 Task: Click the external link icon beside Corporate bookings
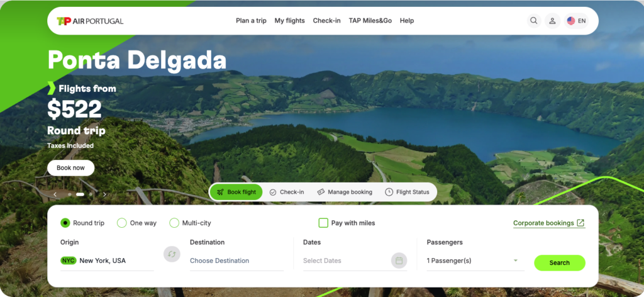[580, 223]
